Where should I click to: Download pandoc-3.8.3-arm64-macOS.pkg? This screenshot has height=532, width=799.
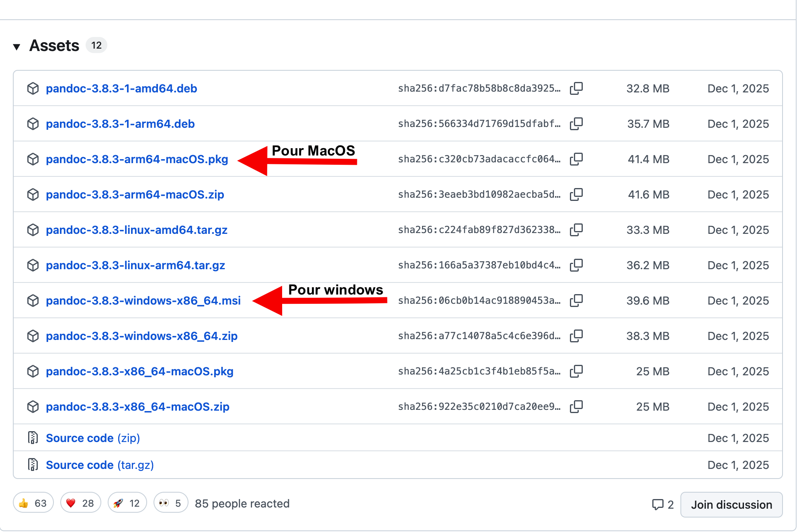click(x=137, y=159)
